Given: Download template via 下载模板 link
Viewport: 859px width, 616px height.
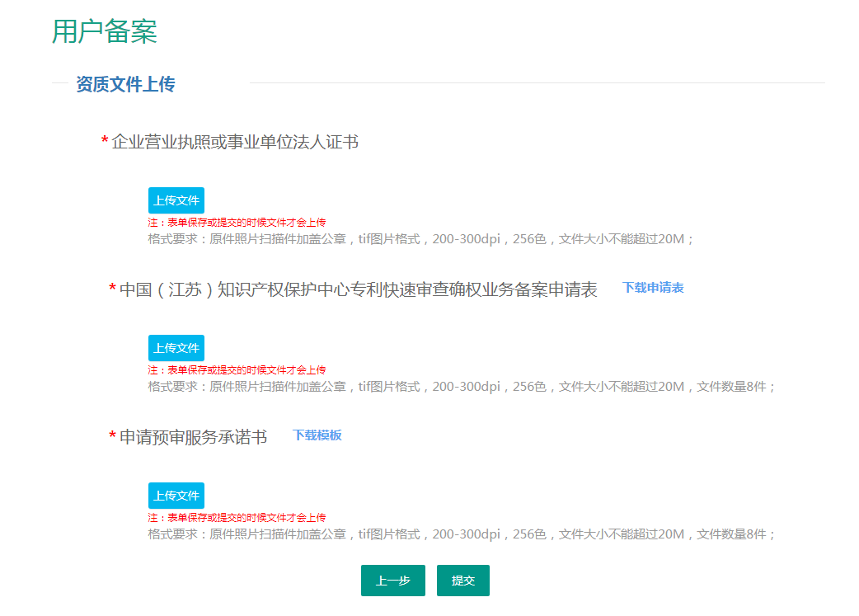Looking at the screenshot, I should pyautogui.click(x=317, y=435).
